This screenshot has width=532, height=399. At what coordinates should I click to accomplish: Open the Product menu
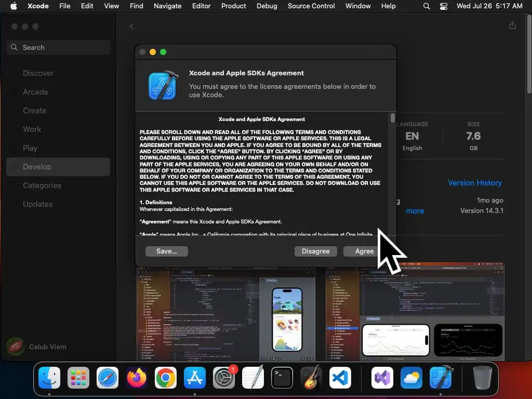click(233, 6)
